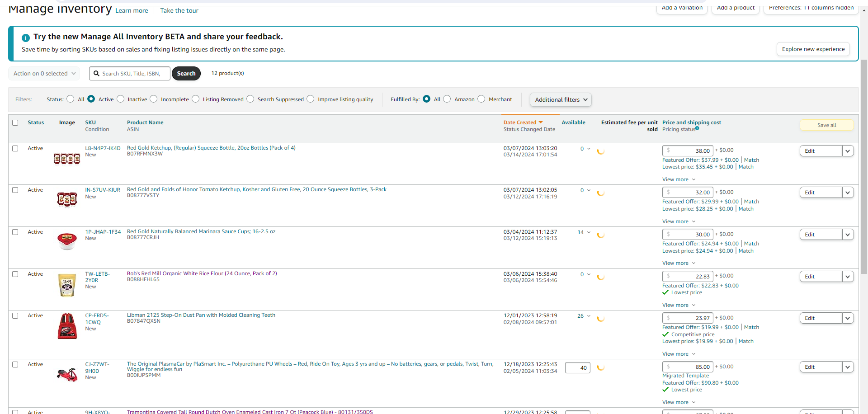Select checkbox for SKU 1P-JHAP-1F34
The image size is (868, 414).
pos(15,232)
